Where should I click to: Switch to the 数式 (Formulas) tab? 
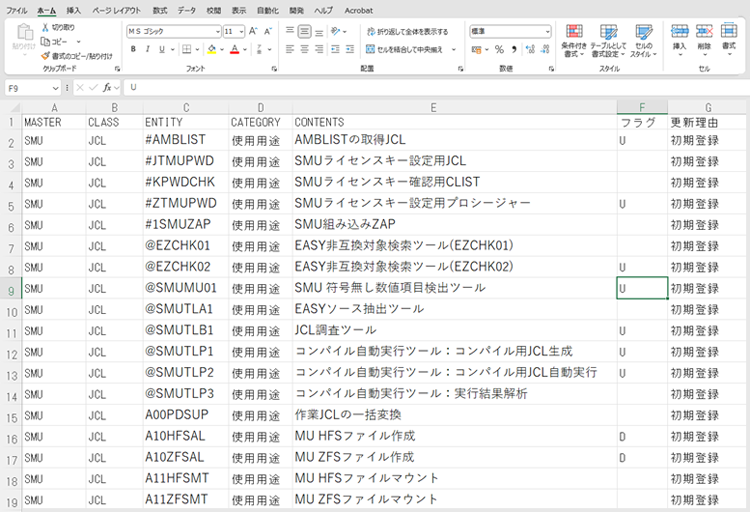pos(160,11)
